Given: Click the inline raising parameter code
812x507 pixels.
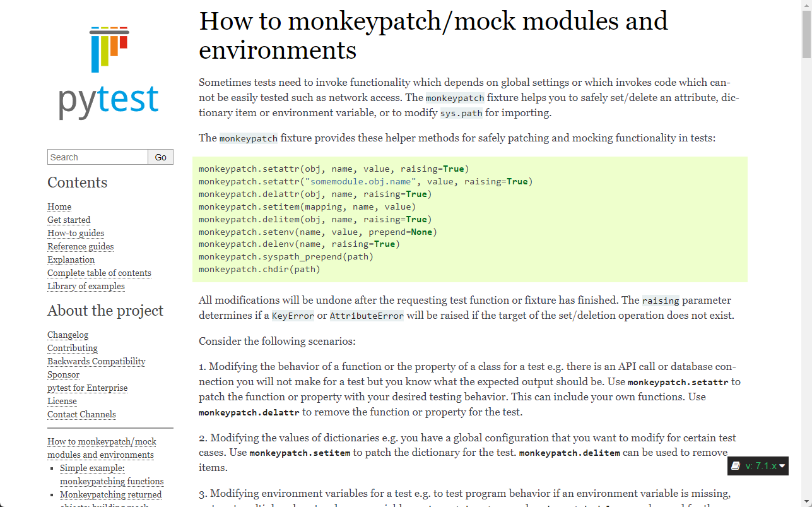Looking at the screenshot, I should pos(661,301).
